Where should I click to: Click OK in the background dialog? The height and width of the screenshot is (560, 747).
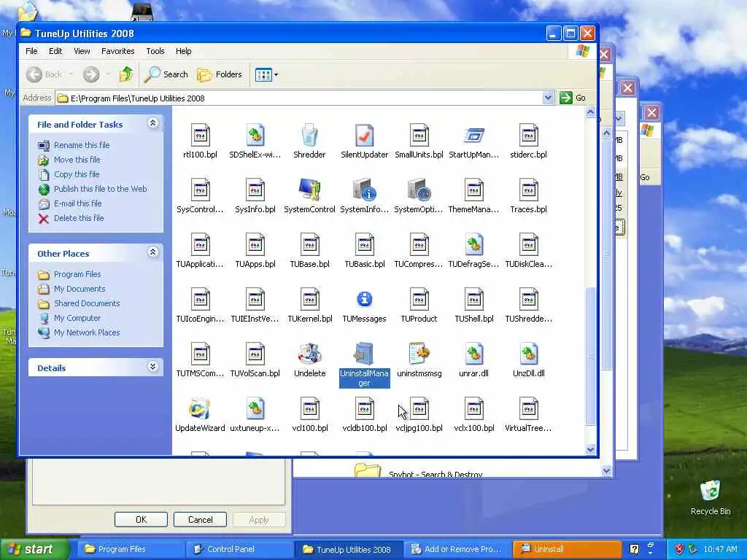pos(141,519)
